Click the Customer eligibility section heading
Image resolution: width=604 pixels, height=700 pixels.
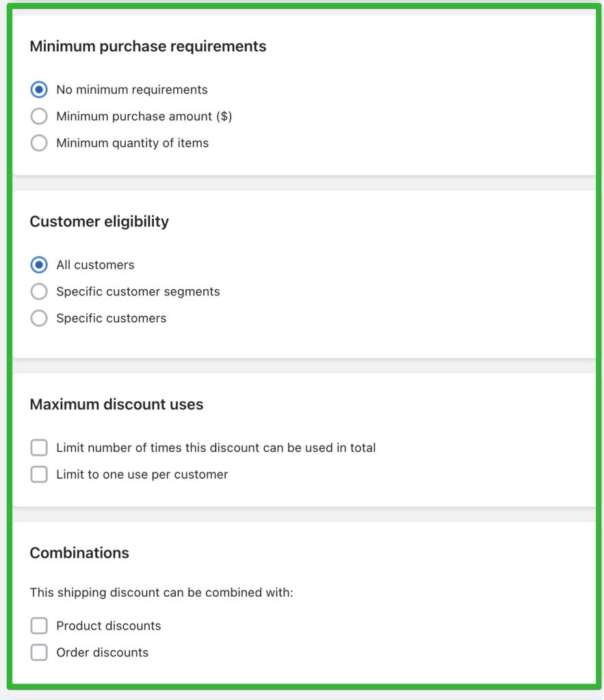[99, 221]
